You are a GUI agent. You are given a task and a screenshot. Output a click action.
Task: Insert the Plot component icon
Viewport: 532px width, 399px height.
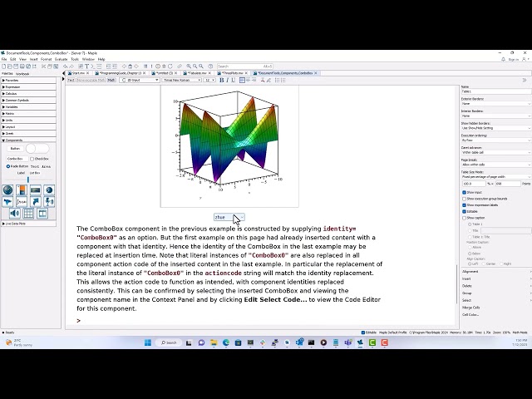pyautogui.click(x=7, y=201)
